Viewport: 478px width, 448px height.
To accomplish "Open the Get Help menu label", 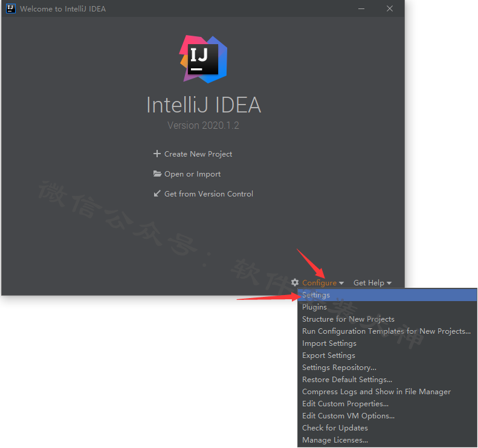I will (369, 283).
